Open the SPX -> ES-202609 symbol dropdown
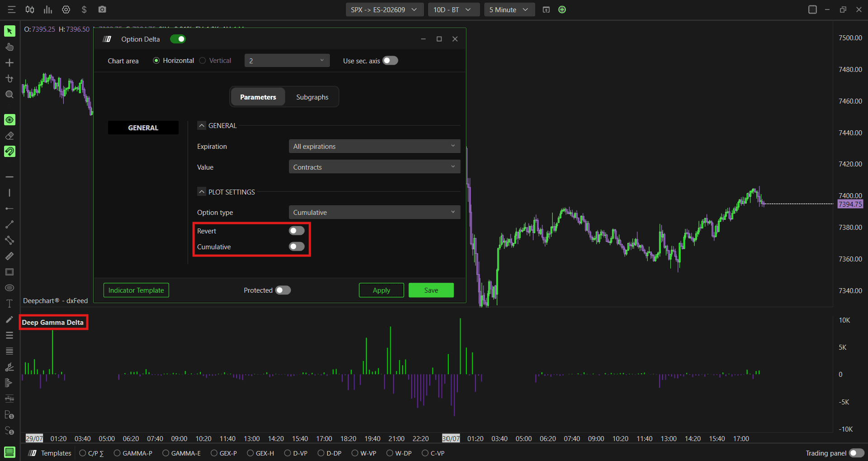Image resolution: width=868 pixels, height=461 pixels. [x=384, y=10]
